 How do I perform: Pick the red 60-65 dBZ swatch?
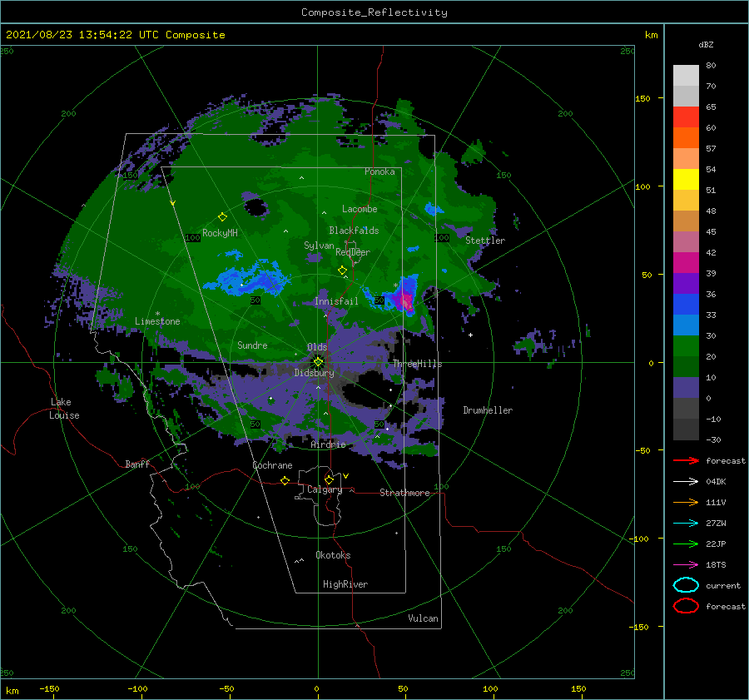686,117
